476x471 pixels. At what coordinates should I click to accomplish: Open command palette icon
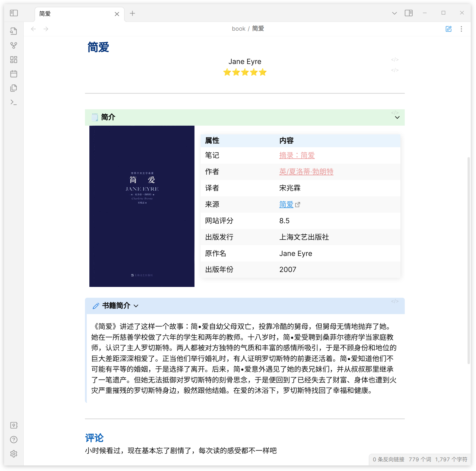[14, 102]
